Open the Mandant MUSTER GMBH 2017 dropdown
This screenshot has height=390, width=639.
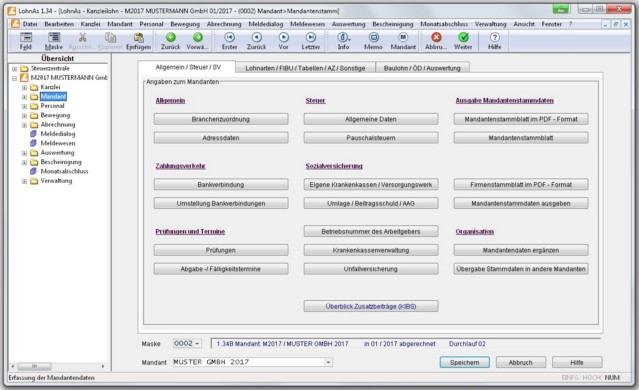(x=328, y=362)
